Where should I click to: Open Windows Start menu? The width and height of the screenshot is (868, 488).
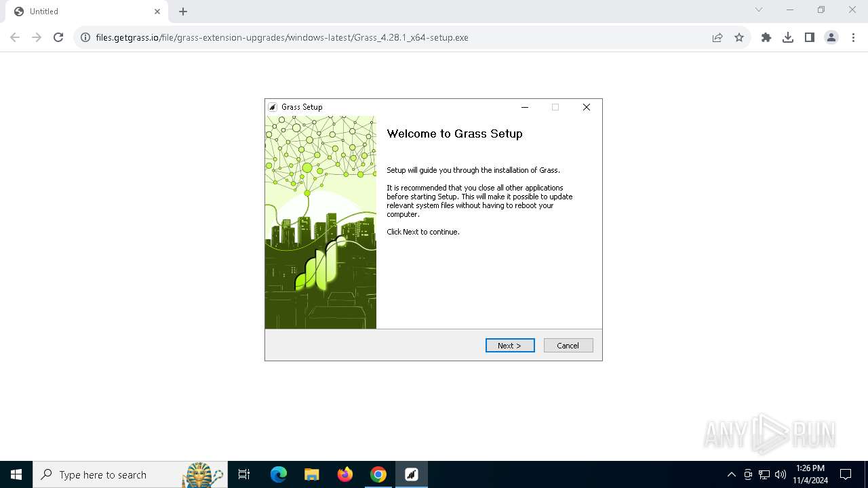tap(16, 474)
